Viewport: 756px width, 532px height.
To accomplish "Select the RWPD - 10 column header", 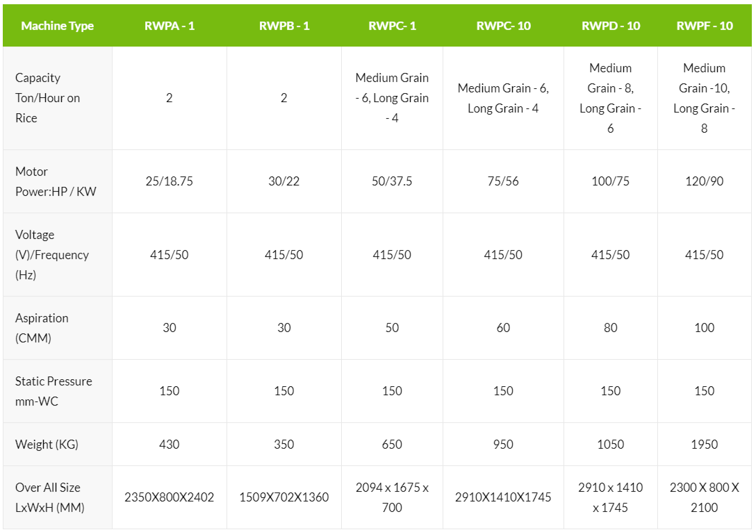I will click(610, 26).
